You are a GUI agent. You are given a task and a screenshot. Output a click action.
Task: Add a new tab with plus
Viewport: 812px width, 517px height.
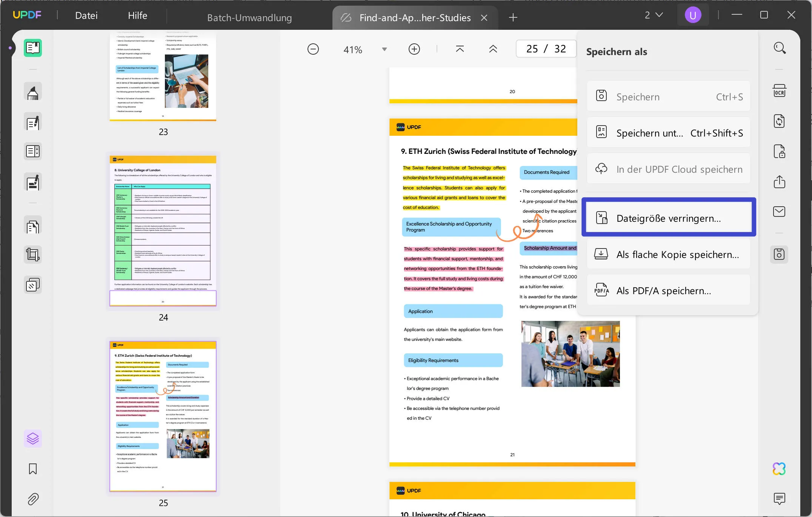[513, 17]
